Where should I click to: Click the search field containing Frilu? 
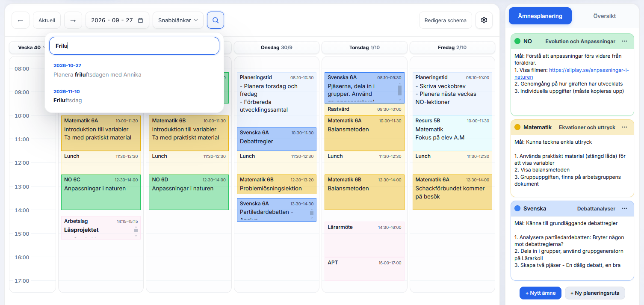pyautogui.click(x=134, y=46)
